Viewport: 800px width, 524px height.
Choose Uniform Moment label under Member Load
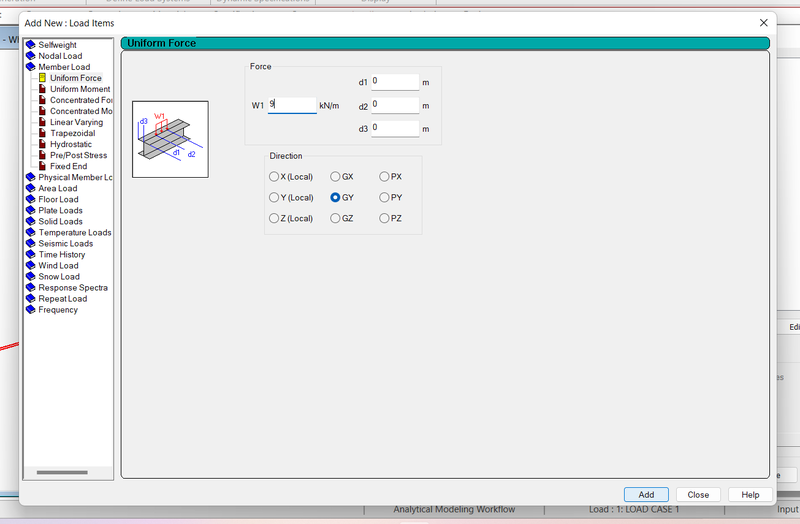80,89
